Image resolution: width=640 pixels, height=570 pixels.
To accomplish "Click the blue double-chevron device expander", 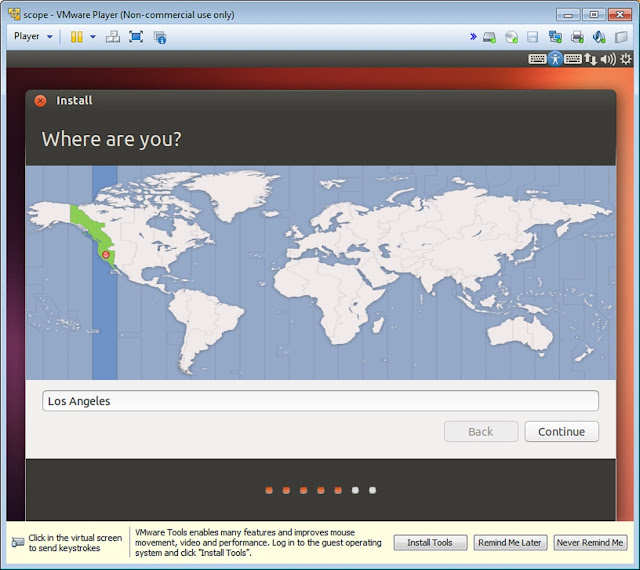I will (x=473, y=37).
